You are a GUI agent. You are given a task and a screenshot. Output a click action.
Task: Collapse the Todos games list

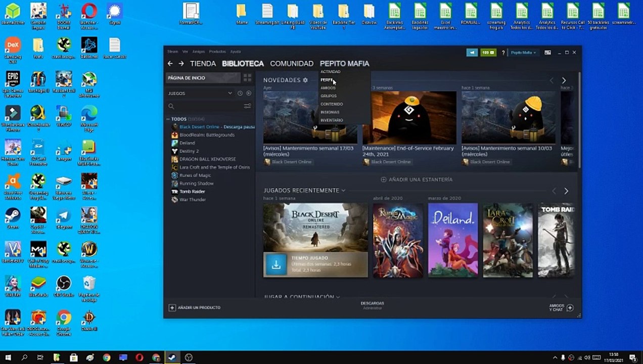click(x=168, y=119)
